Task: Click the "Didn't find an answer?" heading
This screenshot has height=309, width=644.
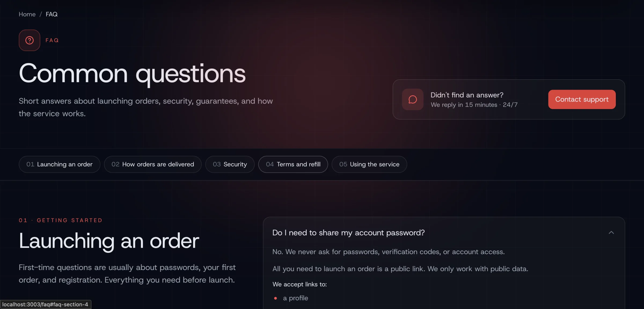Action: (x=467, y=95)
